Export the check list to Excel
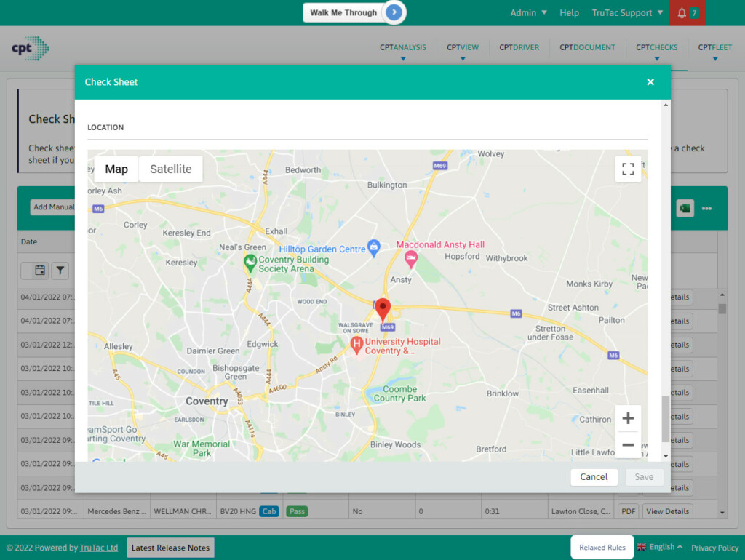The image size is (745, 560). click(685, 207)
